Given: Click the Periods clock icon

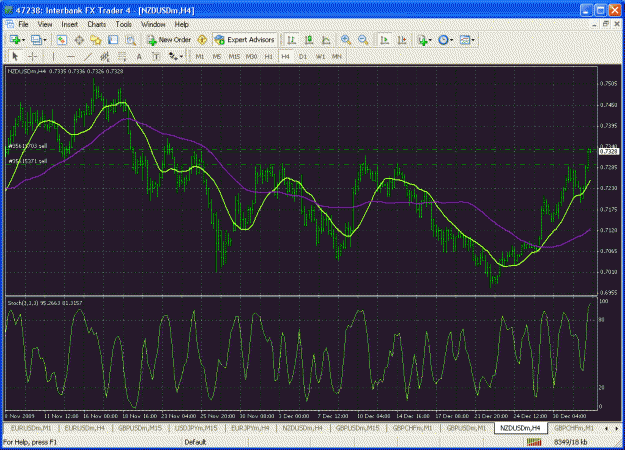Looking at the screenshot, I should point(443,40).
